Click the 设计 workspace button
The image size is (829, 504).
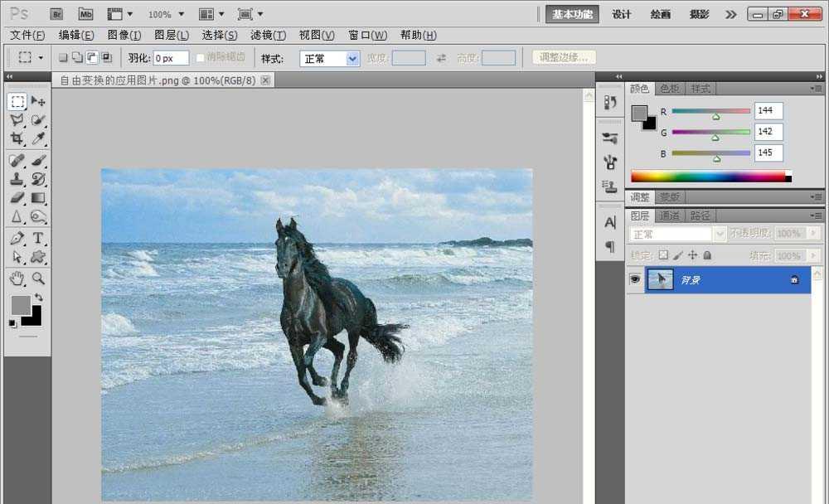pos(622,14)
